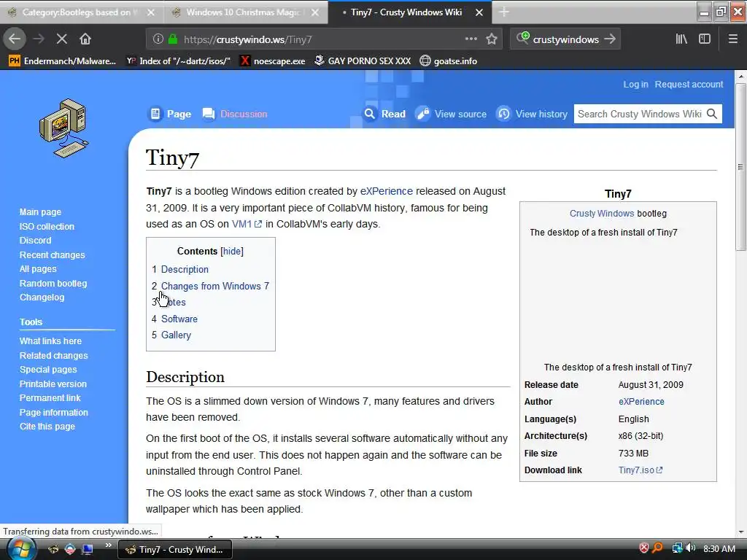Click the Show Desktop quick launch icon
Screen dimensions: 747x560
pos(88,549)
